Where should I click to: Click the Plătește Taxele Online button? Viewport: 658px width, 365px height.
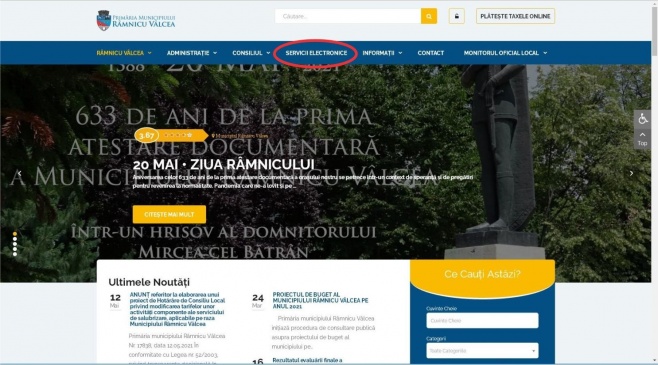[515, 16]
